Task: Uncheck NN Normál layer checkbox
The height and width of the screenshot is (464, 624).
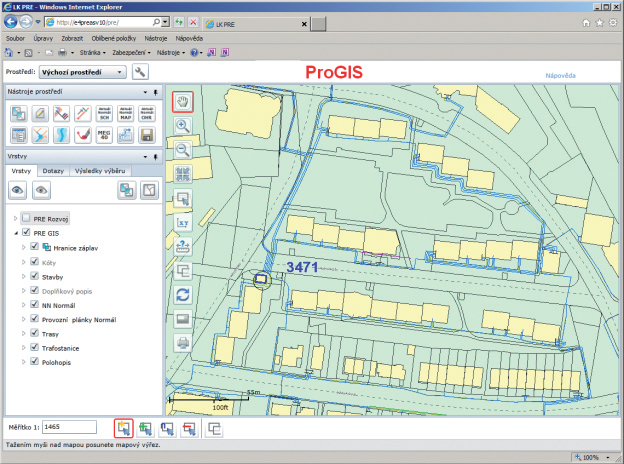Action: tap(35, 305)
